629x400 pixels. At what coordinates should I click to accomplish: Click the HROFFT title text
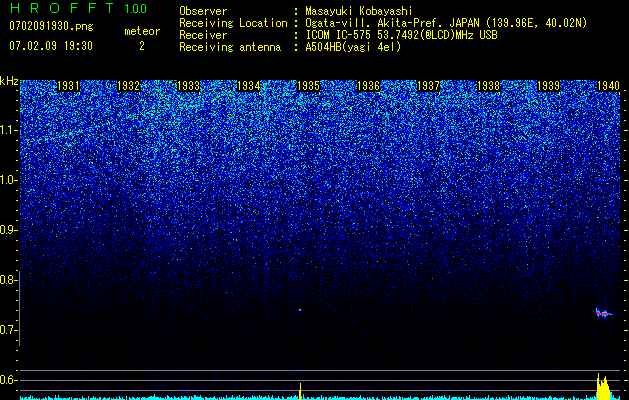click(63, 8)
